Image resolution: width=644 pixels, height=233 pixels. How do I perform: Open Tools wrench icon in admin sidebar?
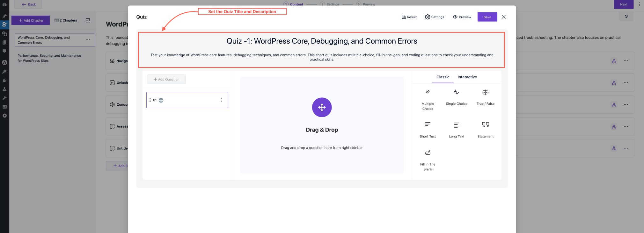click(4, 98)
